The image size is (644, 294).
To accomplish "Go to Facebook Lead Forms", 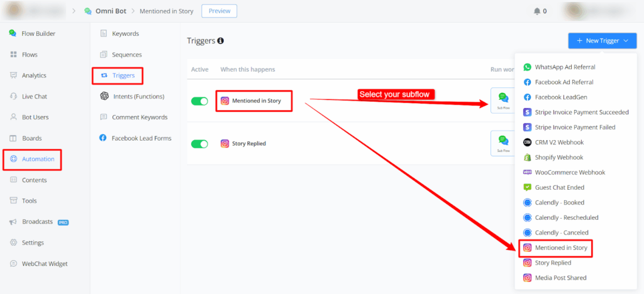I will click(141, 138).
